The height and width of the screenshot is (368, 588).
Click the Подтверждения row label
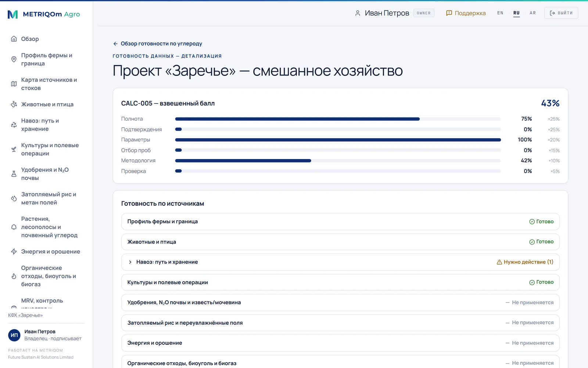[x=141, y=130]
